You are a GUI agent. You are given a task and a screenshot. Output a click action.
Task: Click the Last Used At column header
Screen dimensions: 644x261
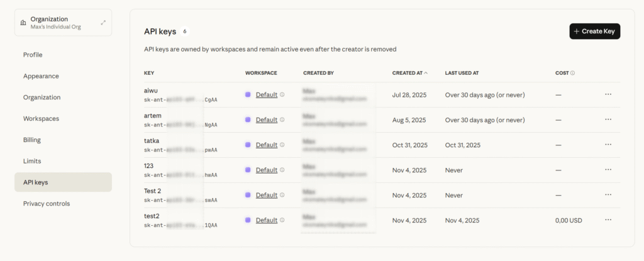(x=462, y=73)
